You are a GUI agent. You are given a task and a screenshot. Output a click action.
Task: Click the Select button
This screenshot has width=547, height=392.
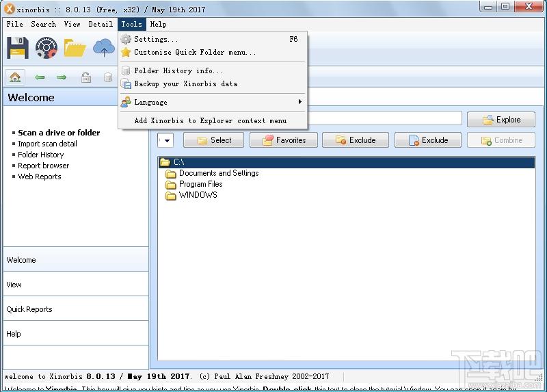click(213, 140)
